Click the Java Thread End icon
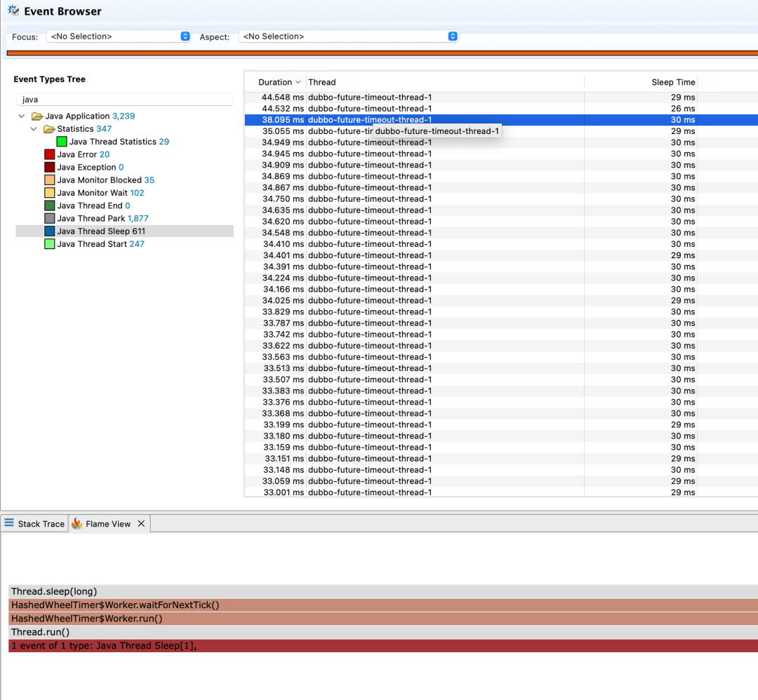 click(49, 206)
